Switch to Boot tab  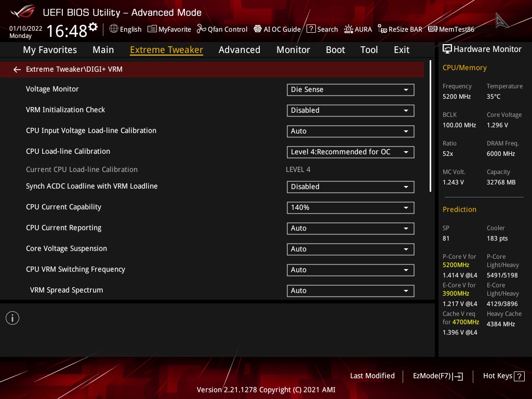tap(335, 50)
